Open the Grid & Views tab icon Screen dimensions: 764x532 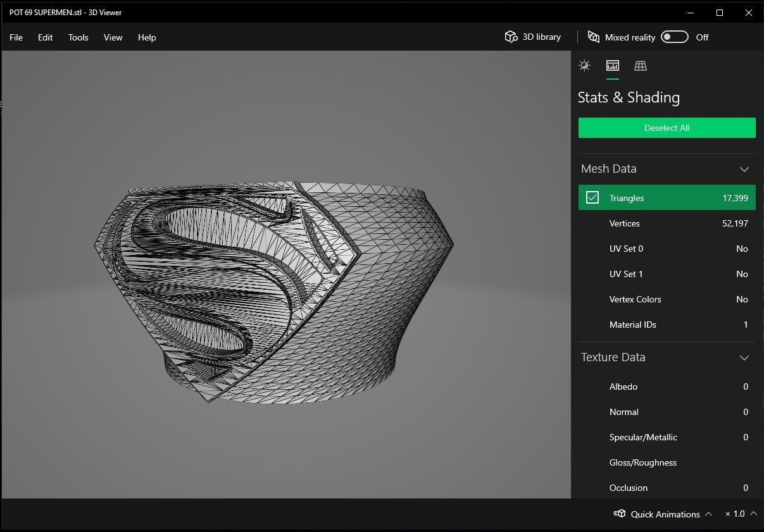click(641, 66)
